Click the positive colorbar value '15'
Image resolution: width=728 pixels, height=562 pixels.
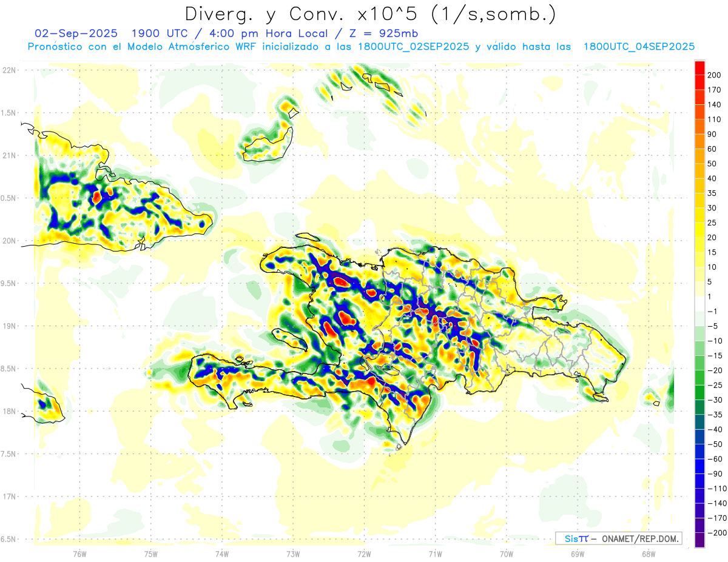pyautogui.click(x=712, y=252)
